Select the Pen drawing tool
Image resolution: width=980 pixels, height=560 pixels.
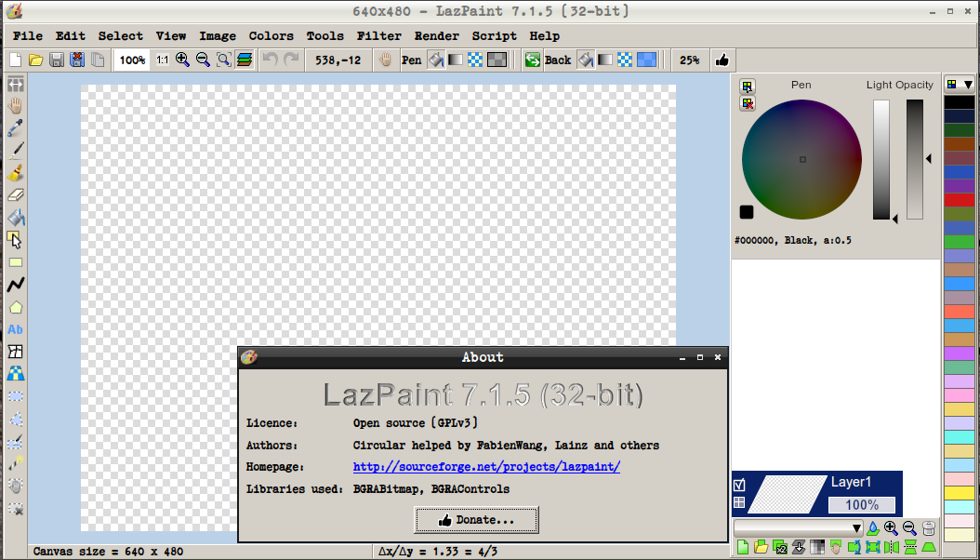pyautogui.click(x=16, y=151)
